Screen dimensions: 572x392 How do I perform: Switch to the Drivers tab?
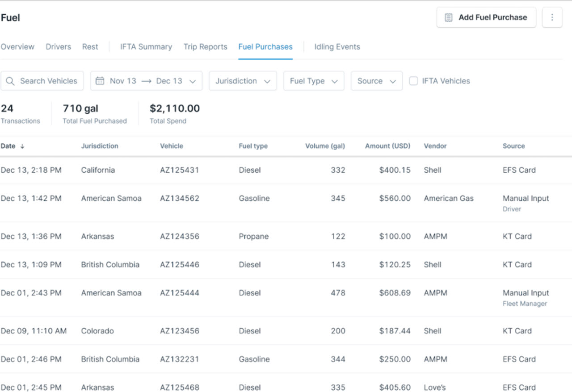click(x=58, y=47)
